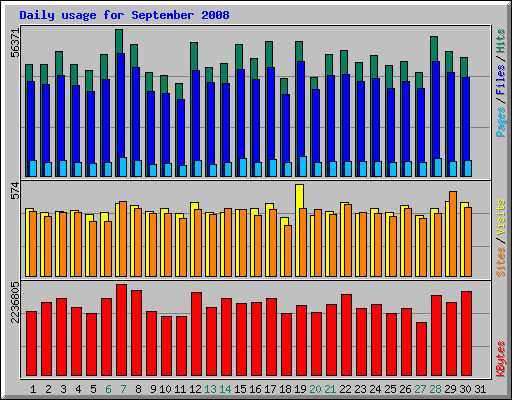The height and width of the screenshot is (400, 512).
Task: Click day 8 on the date axis
Action: [x=138, y=389]
